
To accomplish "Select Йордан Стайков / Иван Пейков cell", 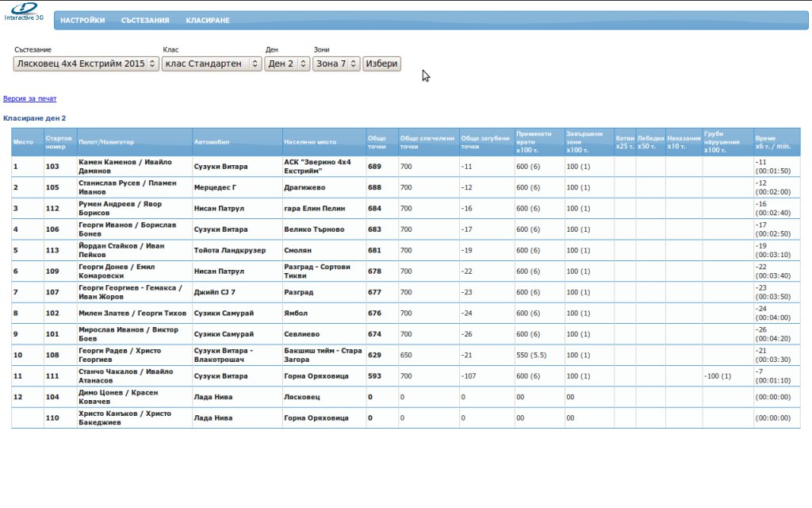I will pyautogui.click(x=135, y=250).
